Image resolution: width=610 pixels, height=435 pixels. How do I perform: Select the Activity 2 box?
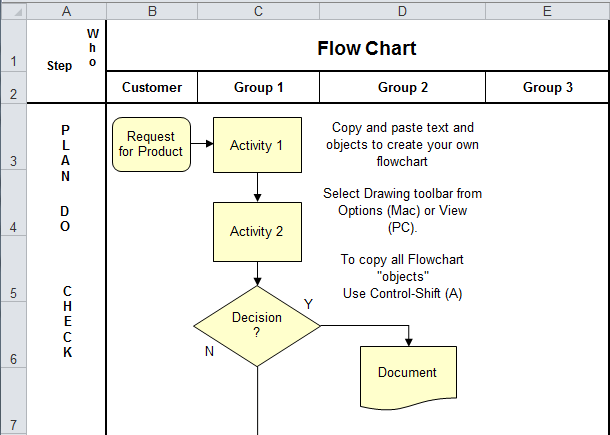pos(257,231)
